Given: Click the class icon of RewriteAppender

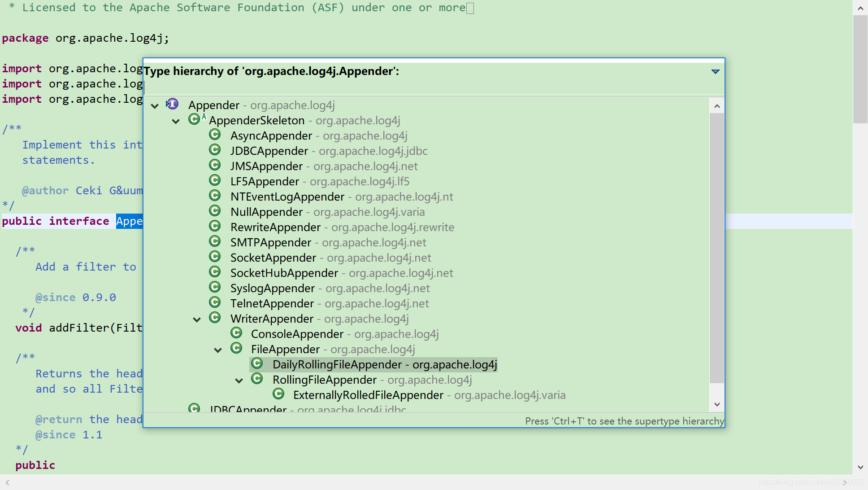Looking at the screenshot, I should click(215, 226).
